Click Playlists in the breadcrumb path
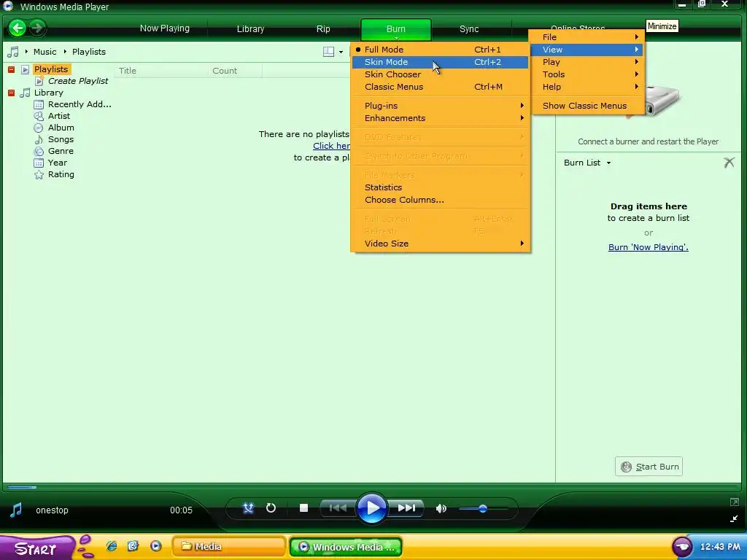747x560 pixels. (x=89, y=52)
